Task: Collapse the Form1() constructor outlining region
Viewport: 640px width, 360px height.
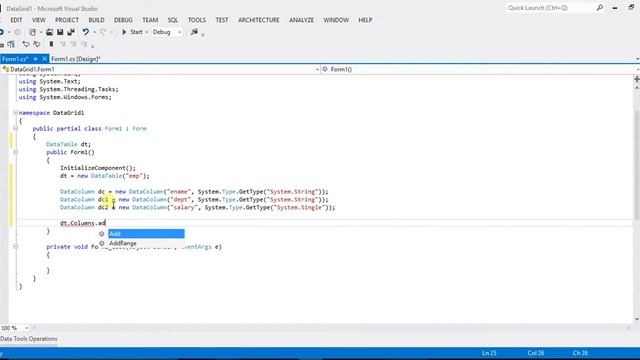Action: point(15,152)
